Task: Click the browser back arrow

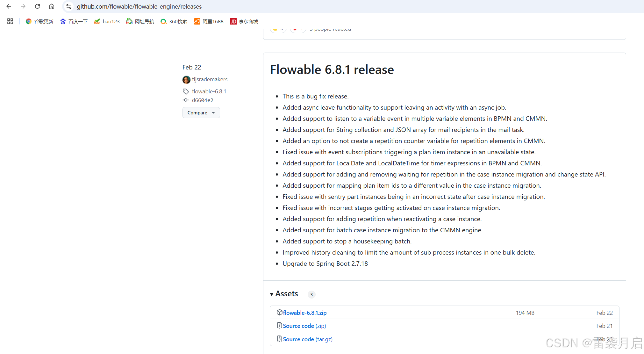Action: coord(9,6)
